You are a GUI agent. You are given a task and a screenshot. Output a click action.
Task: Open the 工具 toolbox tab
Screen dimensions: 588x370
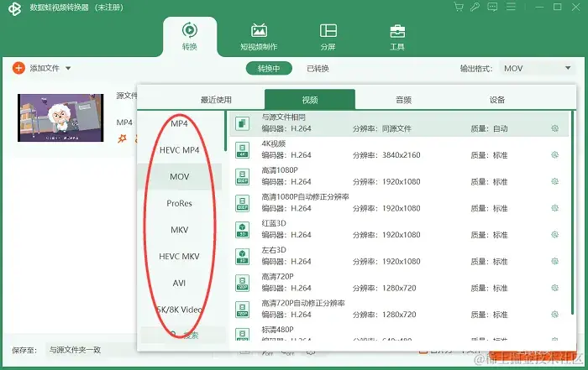pyautogui.click(x=397, y=37)
